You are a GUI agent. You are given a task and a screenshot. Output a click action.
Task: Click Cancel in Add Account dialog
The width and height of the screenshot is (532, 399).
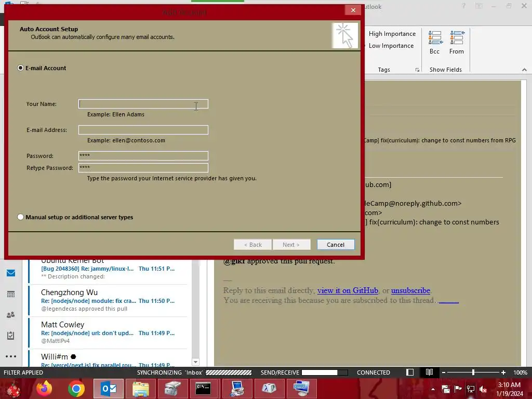point(336,245)
